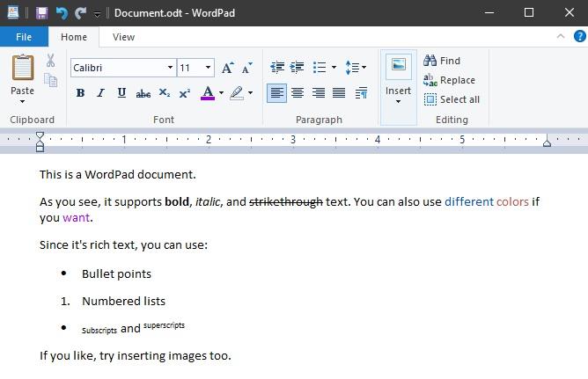Click the "Bullet points" list item
This screenshot has width=588, height=379.
click(x=116, y=273)
